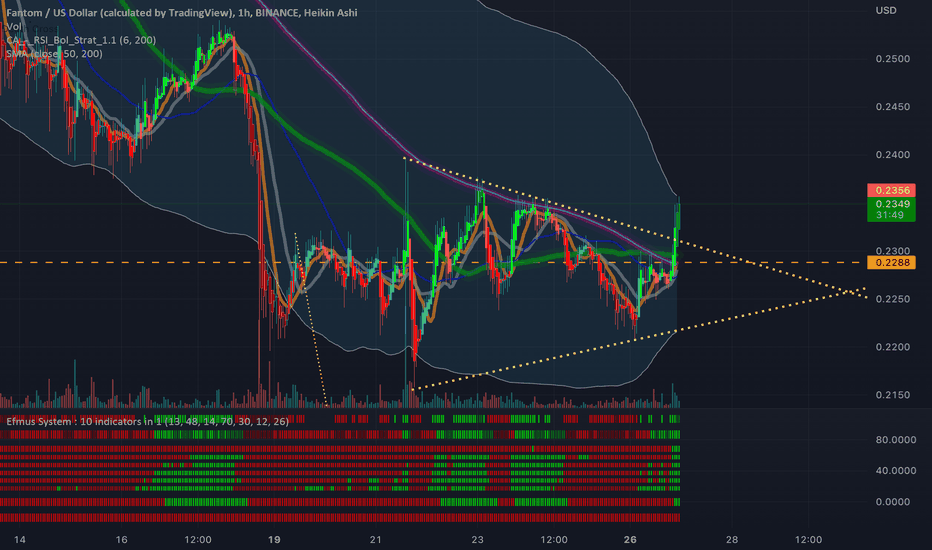The width and height of the screenshot is (932, 550).
Task: Click the 21 date label on the time axis
Action: 376,540
